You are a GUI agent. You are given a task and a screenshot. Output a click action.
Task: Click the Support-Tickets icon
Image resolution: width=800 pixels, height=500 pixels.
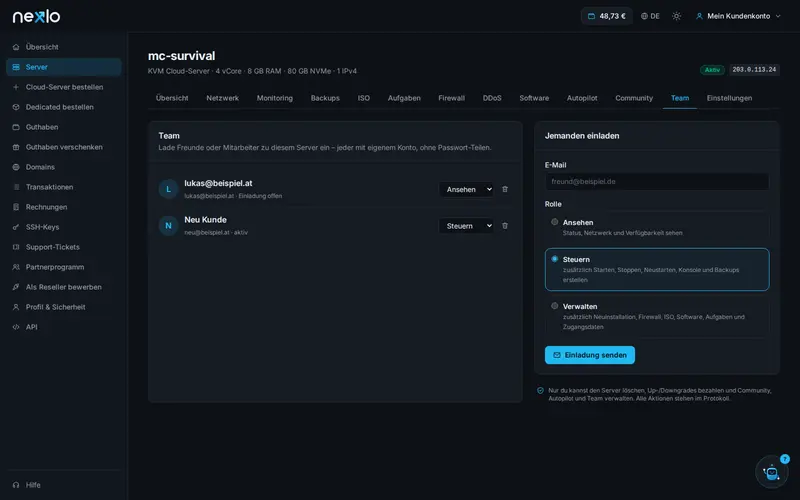pyautogui.click(x=16, y=247)
